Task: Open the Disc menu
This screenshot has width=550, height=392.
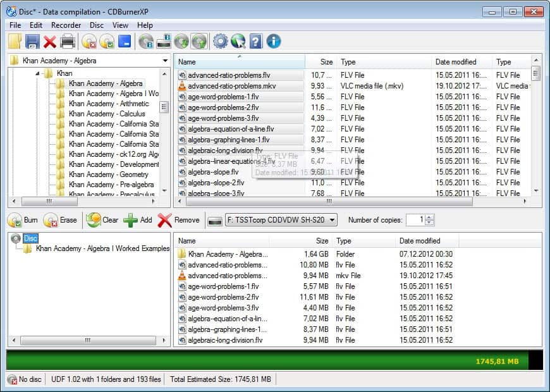Action: (97, 25)
